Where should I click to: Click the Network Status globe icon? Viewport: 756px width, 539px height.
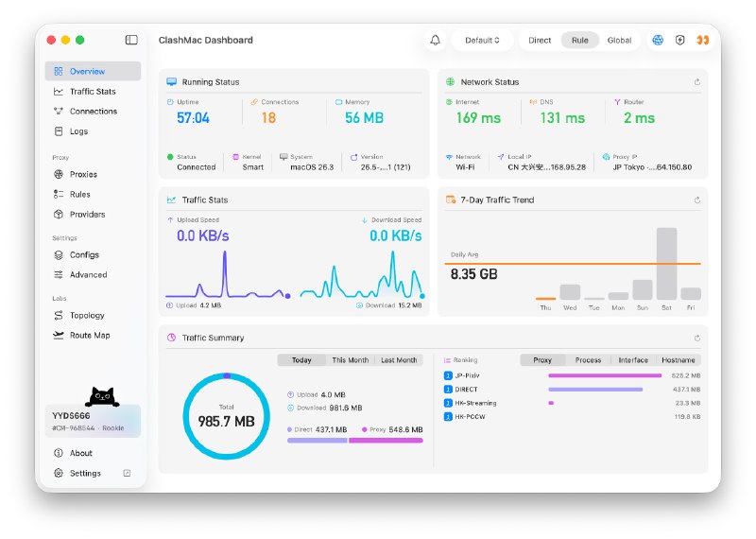(x=450, y=81)
